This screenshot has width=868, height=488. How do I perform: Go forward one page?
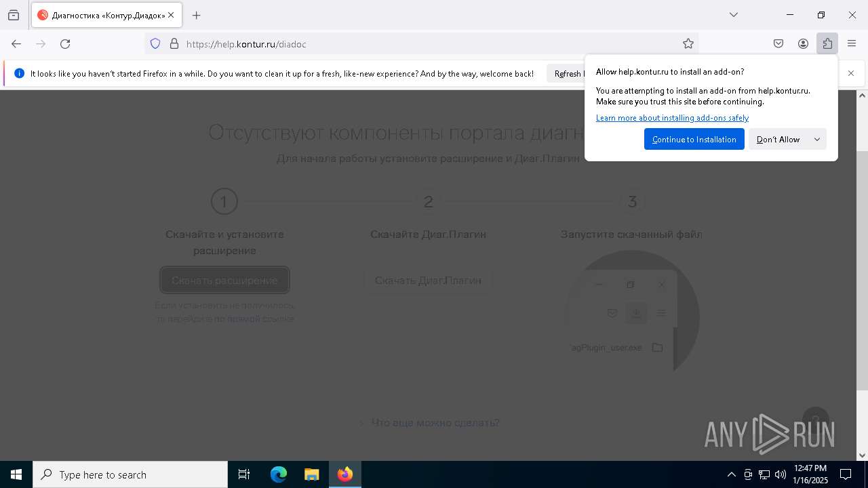tap(41, 44)
